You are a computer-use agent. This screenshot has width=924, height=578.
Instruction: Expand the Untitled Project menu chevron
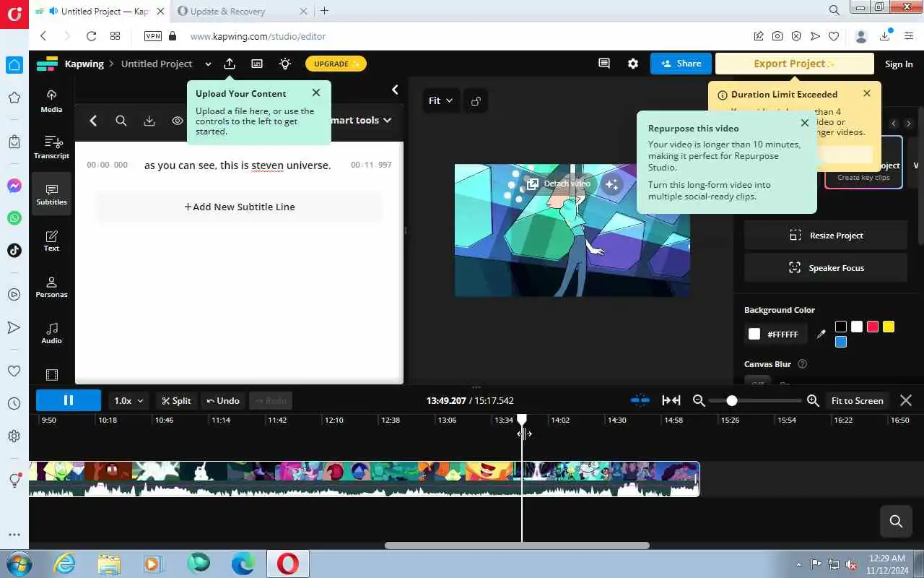click(208, 64)
